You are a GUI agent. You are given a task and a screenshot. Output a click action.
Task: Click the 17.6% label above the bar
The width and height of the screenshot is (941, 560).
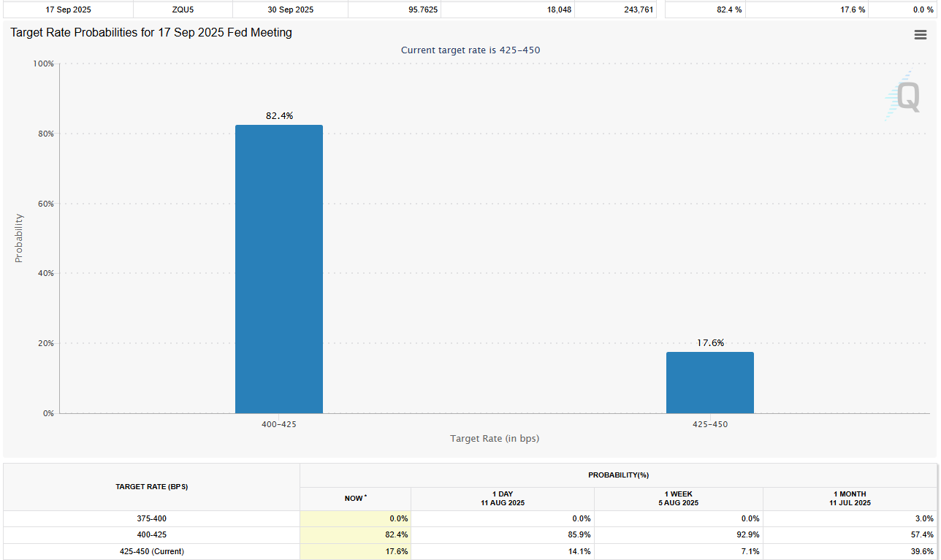709,343
